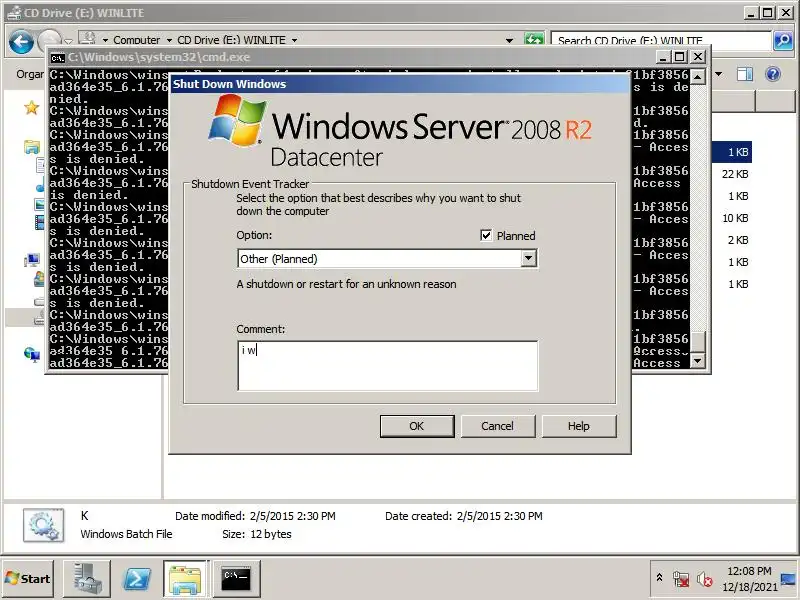Go forward in the Explorer window
Screen dimensions: 800x600
tap(49, 42)
